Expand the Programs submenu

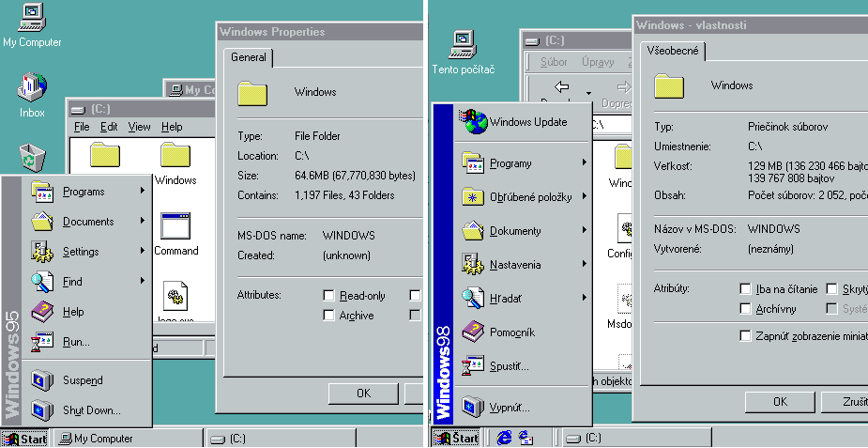[84, 192]
